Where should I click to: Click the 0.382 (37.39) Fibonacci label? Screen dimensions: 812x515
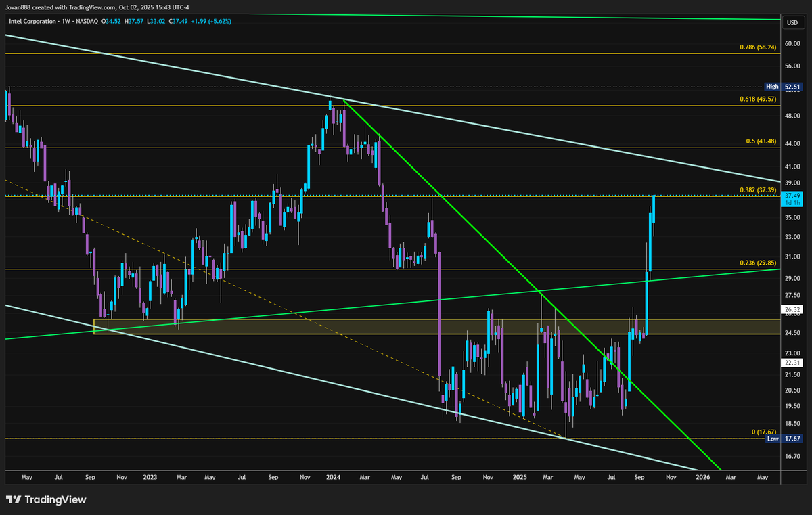tap(757, 190)
